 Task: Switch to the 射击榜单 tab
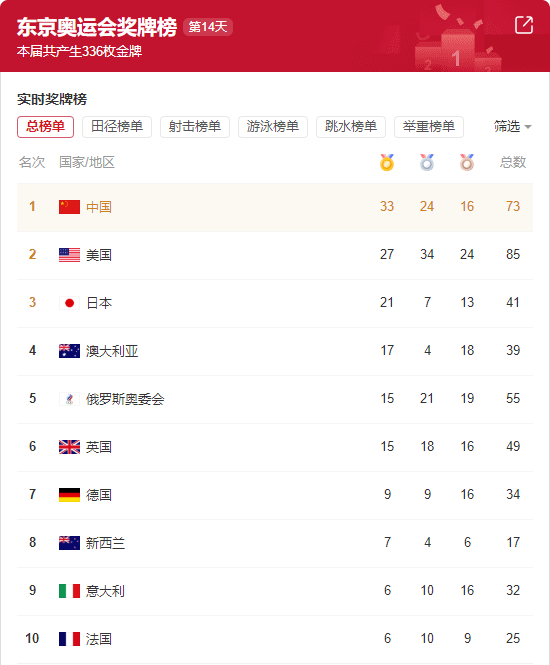[195, 127]
